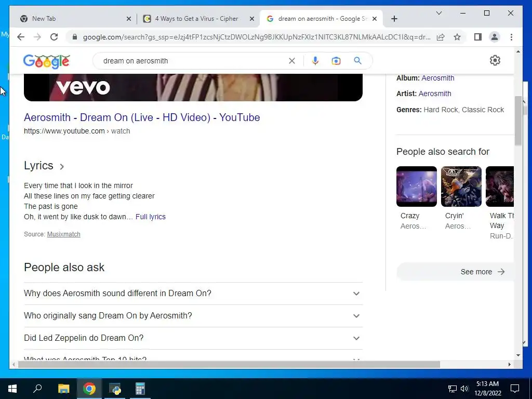Open Python app in taskbar
The height and width of the screenshot is (399, 532).
click(115, 389)
